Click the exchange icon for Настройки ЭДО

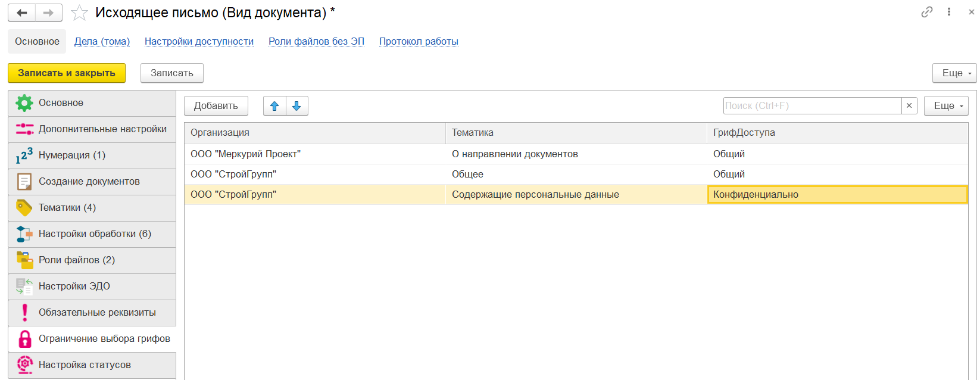pyautogui.click(x=24, y=286)
